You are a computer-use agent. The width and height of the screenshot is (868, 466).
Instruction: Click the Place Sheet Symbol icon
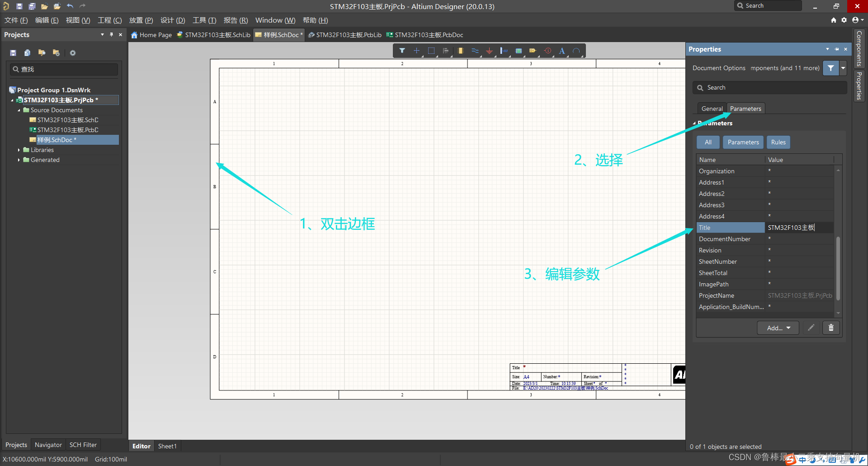[519, 51]
